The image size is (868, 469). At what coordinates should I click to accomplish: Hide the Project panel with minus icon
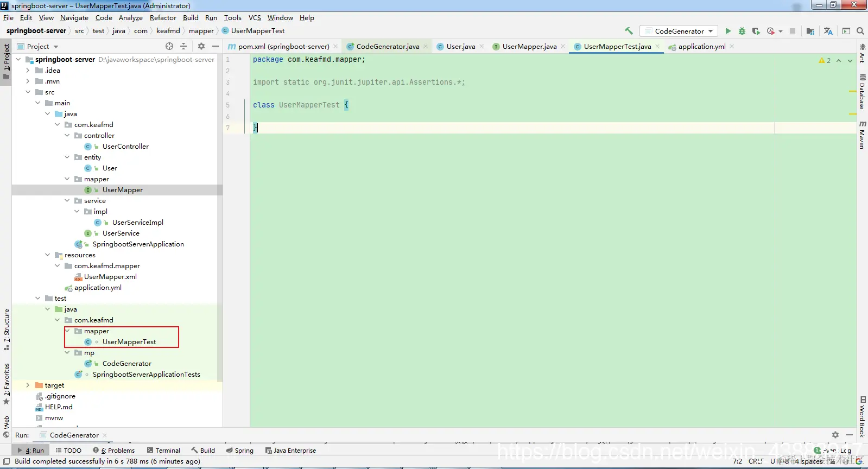(x=216, y=46)
